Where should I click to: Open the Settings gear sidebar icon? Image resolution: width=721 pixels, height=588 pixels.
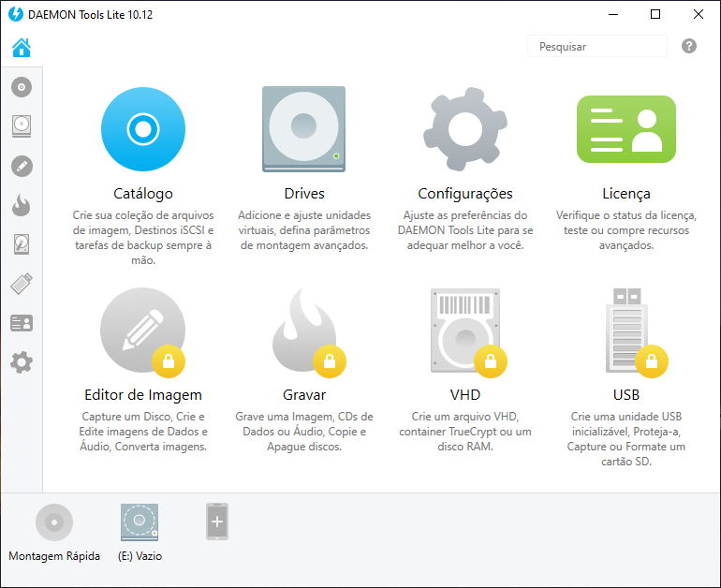[x=22, y=362]
